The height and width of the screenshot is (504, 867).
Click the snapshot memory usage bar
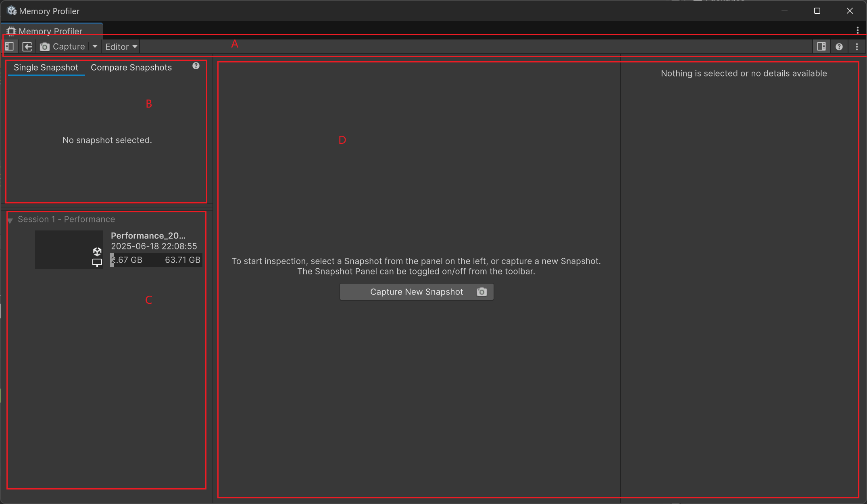click(156, 260)
